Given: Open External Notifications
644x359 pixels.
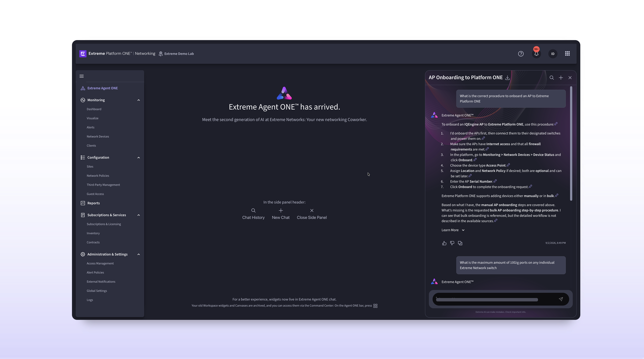Looking at the screenshot, I should pyautogui.click(x=101, y=282).
